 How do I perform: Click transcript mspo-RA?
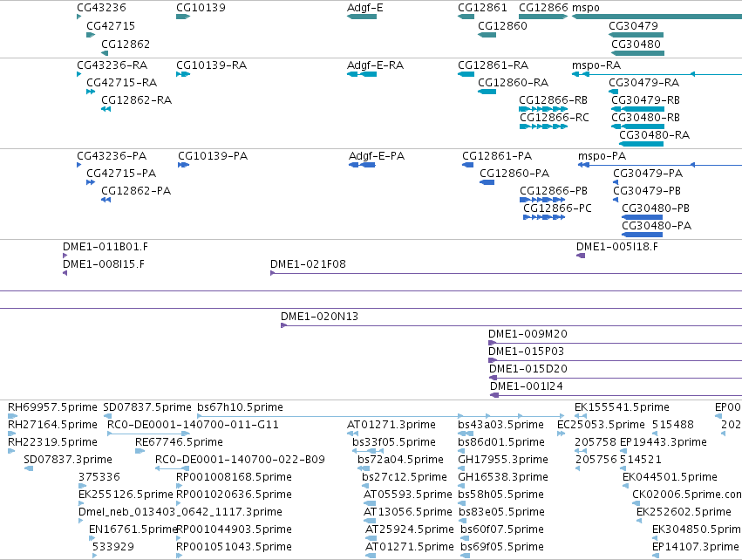pyautogui.click(x=657, y=74)
